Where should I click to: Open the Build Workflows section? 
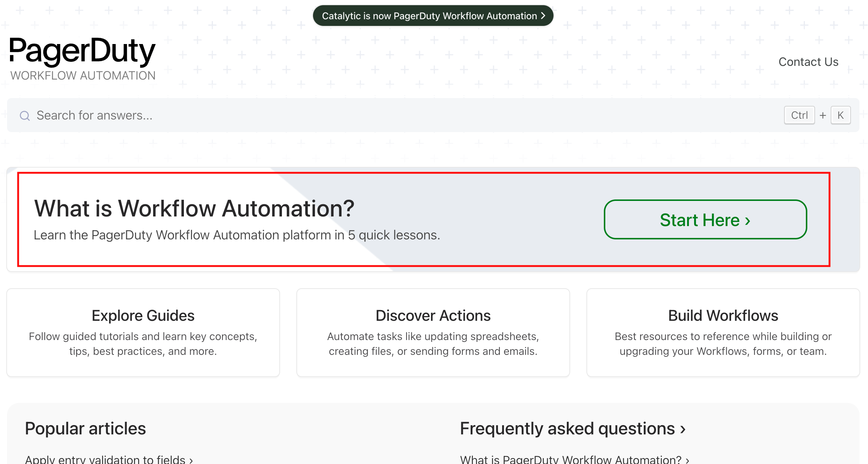click(x=723, y=332)
